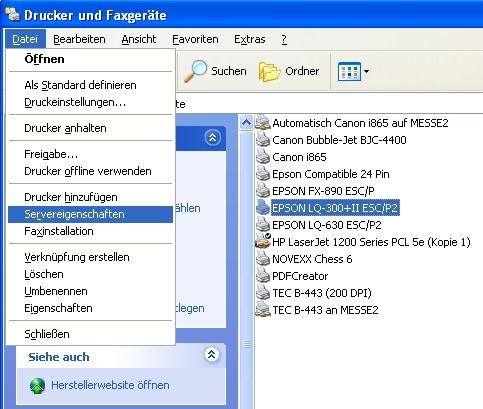Viewport: 483px width, 409px height.
Task: Click the PDFCreator printer icon
Action: [x=263, y=276]
